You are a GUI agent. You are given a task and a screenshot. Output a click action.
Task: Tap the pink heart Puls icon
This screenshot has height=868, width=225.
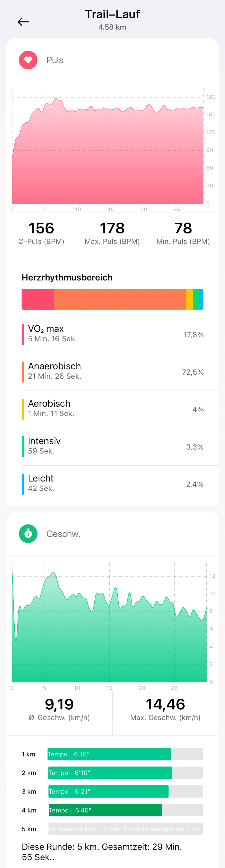click(28, 60)
